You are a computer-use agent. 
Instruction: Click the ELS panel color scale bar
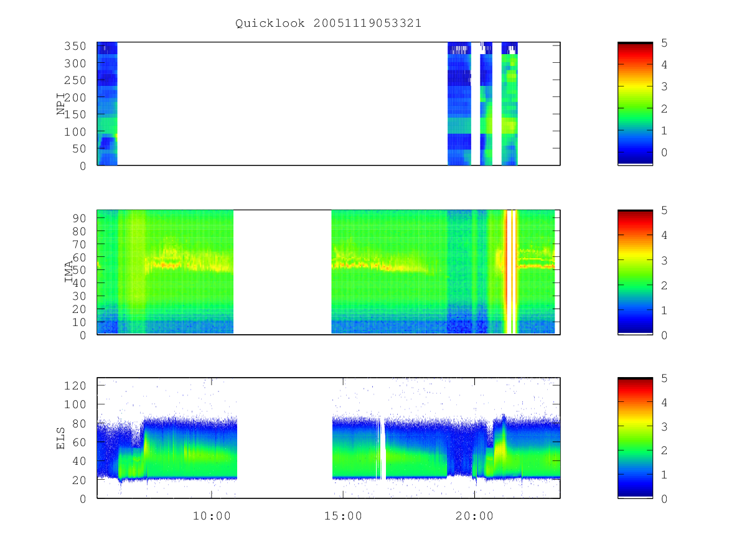click(635, 437)
